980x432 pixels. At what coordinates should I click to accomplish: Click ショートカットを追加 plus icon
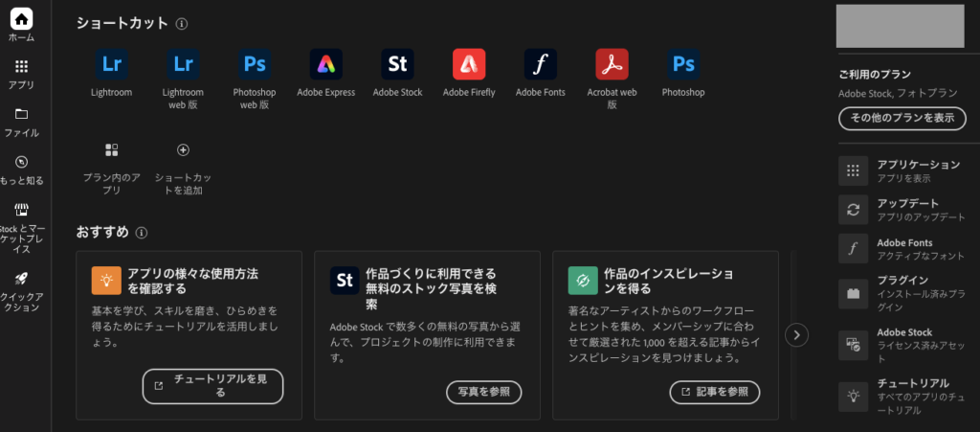click(183, 150)
